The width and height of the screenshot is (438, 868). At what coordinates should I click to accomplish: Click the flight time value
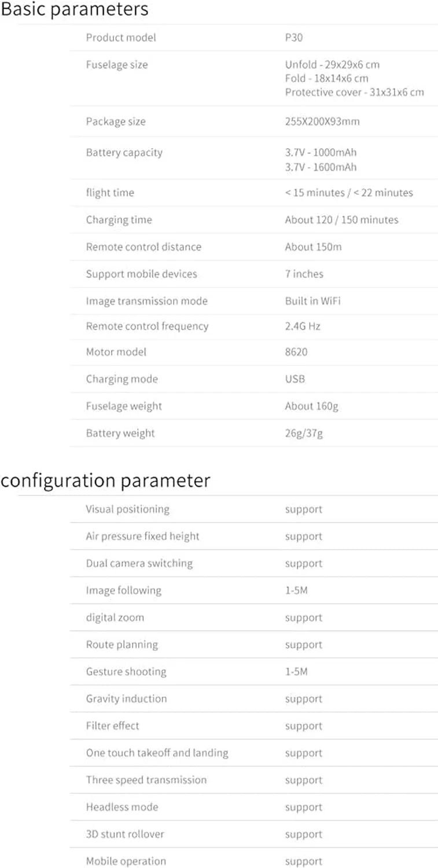[x=349, y=193]
